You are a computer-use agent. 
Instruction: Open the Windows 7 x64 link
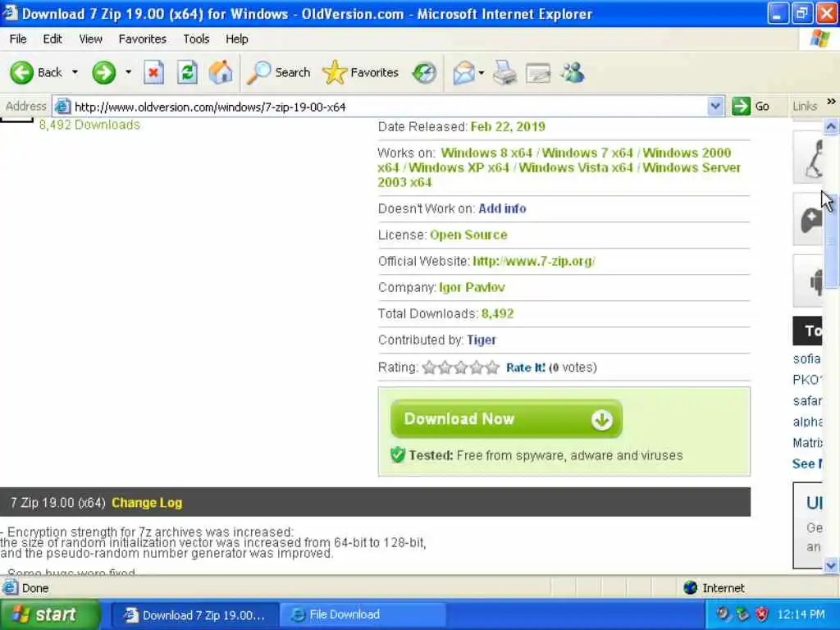coord(587,153)
